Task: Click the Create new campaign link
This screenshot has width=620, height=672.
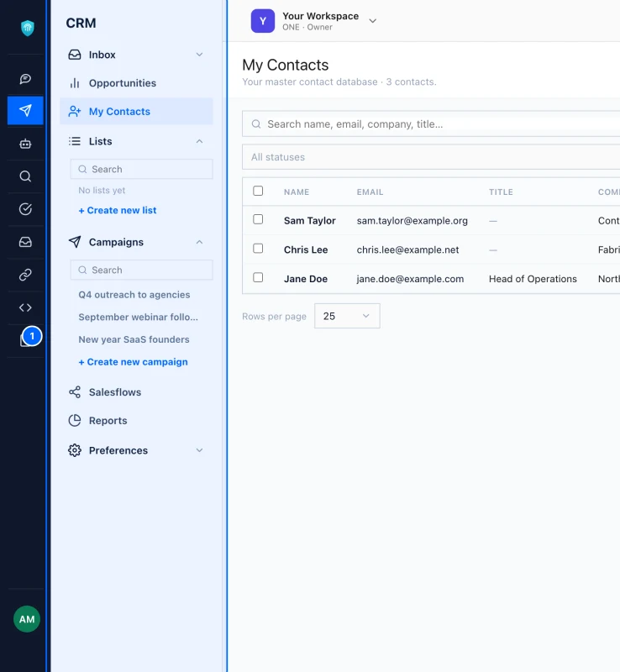Action: (133, 362)
